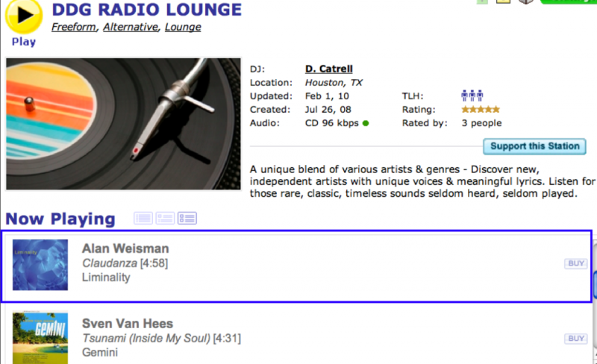The width and height of the screenshot is (597, 364).
Task: Click the BUY icon for Tsunami
Action: click(x=575, y=339)
